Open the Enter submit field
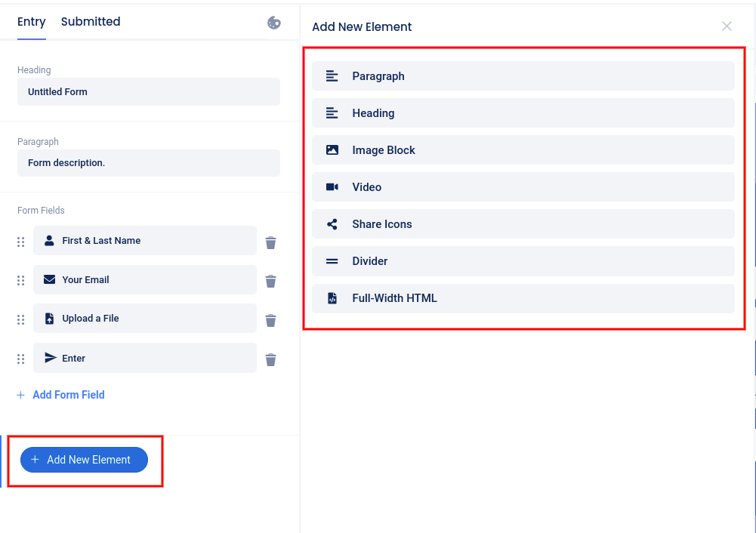Image resolution: width=756 pixels, height=533 pixels. pyautogui.click(x=145, y=358)
